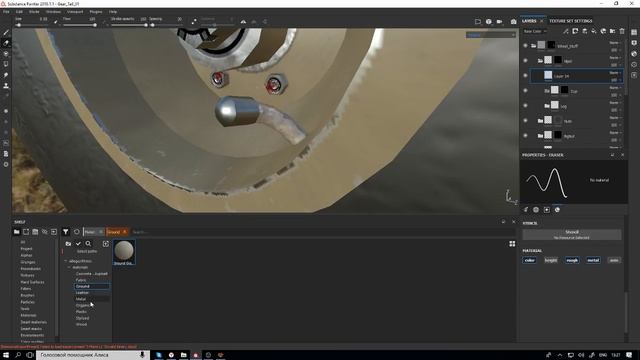
Task: Switch to Texture Set Settings tab
Action: (571, 21)
